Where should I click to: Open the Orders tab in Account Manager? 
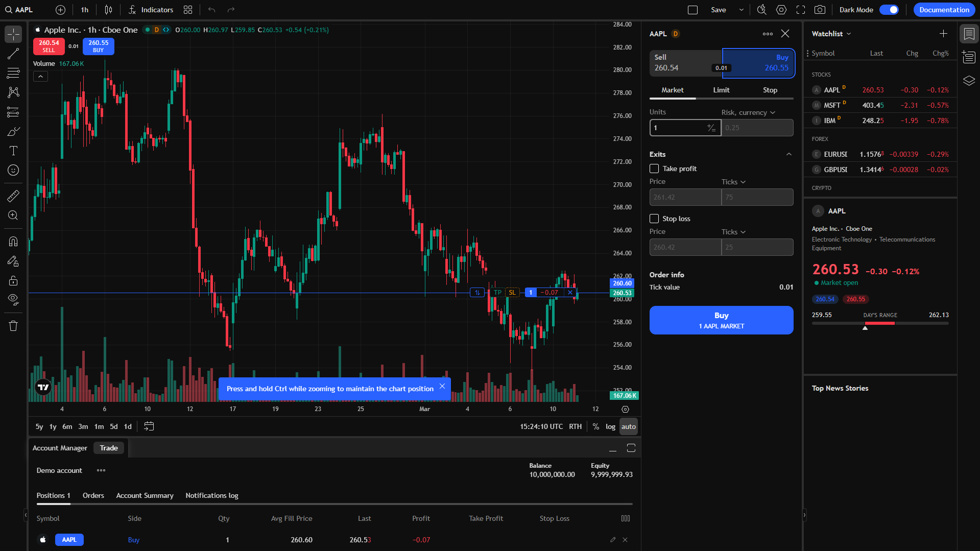(93, 495)
